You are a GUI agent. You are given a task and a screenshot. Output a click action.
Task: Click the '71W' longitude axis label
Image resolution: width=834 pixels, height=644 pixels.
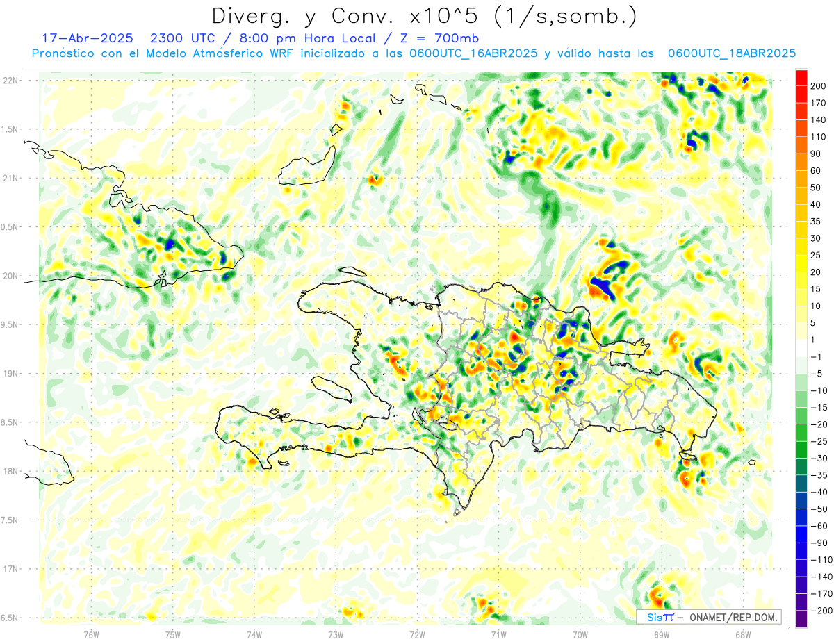[x=498, y=634]
